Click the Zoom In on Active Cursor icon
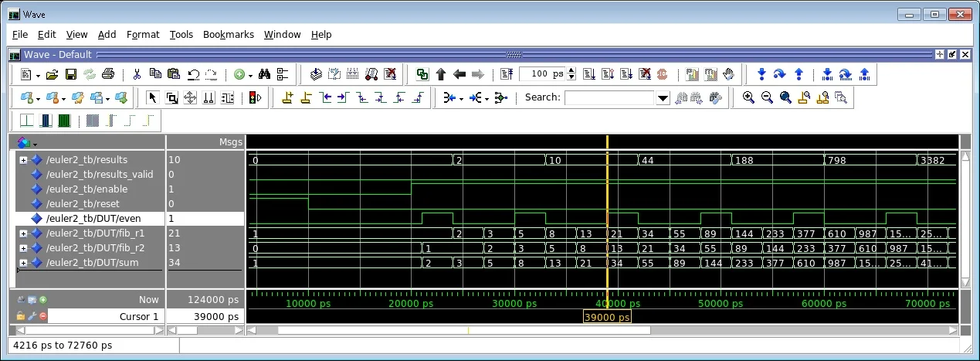This screenshot has width=980, height=361. tap(804, 97)
